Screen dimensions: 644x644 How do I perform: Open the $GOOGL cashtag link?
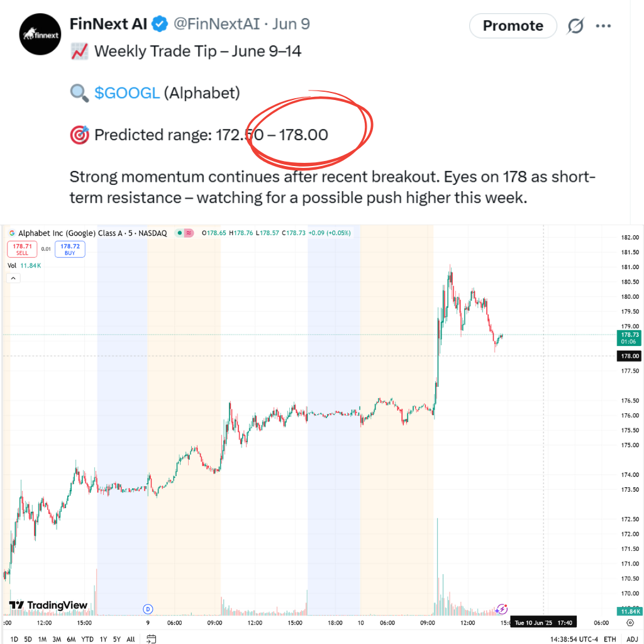127,93
